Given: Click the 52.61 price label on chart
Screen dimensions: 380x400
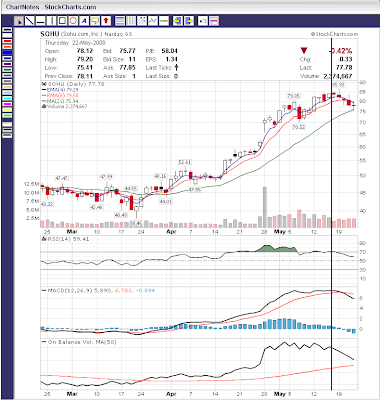Looking at the screenshot, I should [185, 162].
